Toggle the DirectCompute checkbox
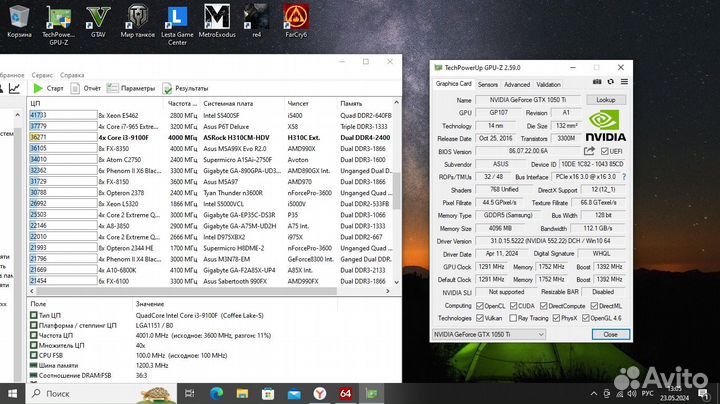The width and height of the screenshot is (720, 404). click(544, 306)
